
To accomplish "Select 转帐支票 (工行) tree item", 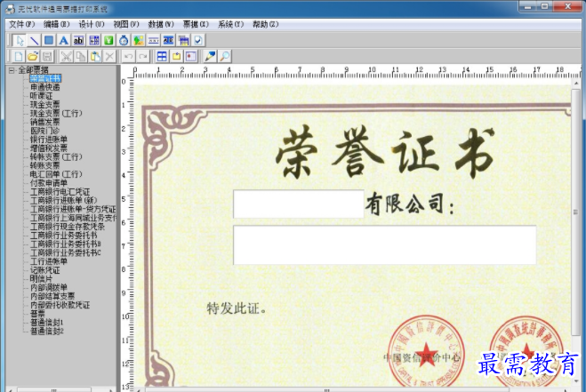I will click(x=56, y=157).
